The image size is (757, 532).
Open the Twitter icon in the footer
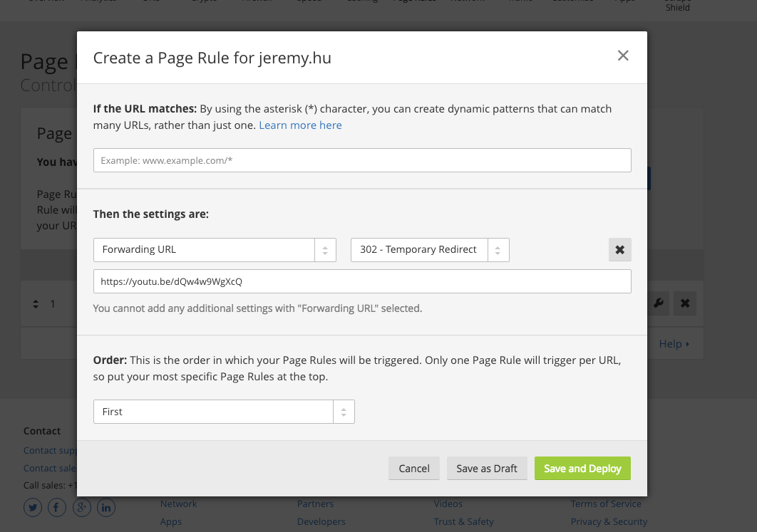(x=33, y=507)
